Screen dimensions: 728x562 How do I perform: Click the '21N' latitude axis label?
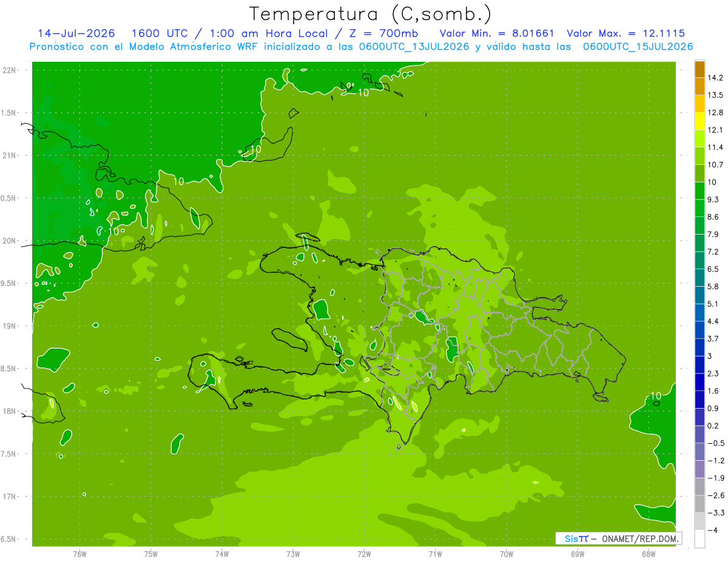[x=10, y=155]
